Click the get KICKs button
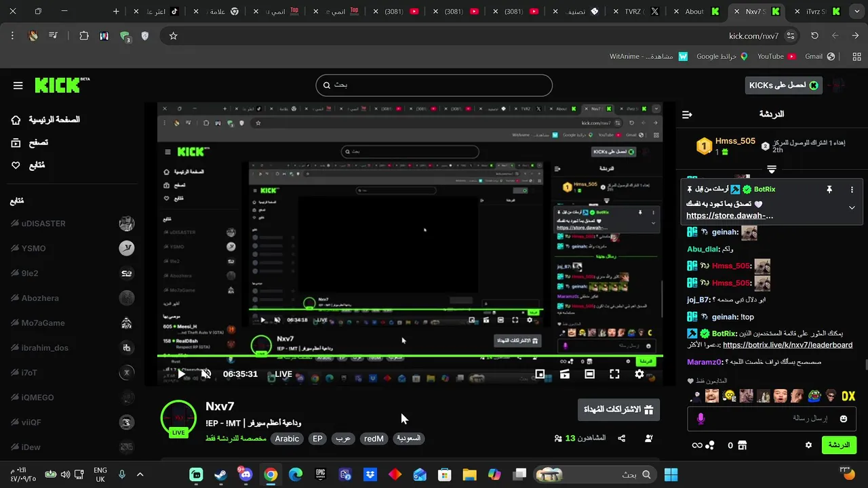Viewport: 868px width, 488px height. 783,85
